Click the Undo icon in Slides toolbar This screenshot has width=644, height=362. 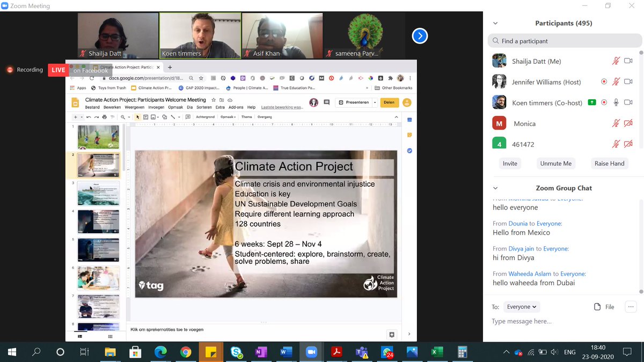click(x=88, y=117)
